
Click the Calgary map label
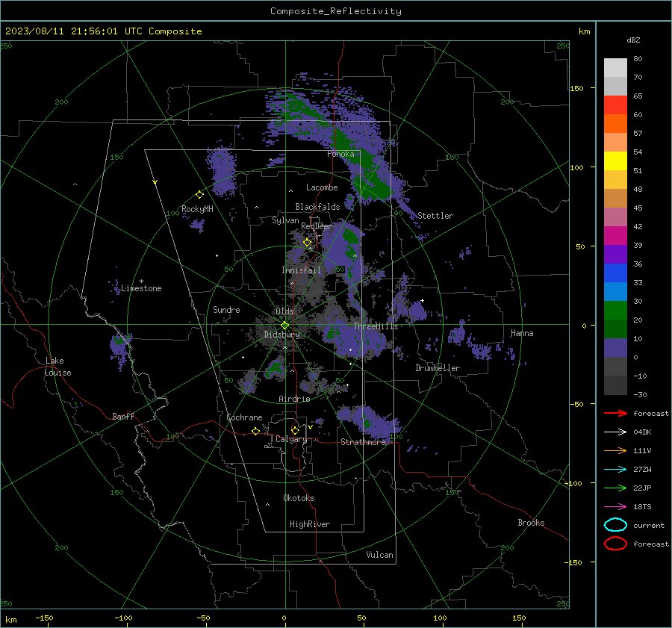click(291, 439)
